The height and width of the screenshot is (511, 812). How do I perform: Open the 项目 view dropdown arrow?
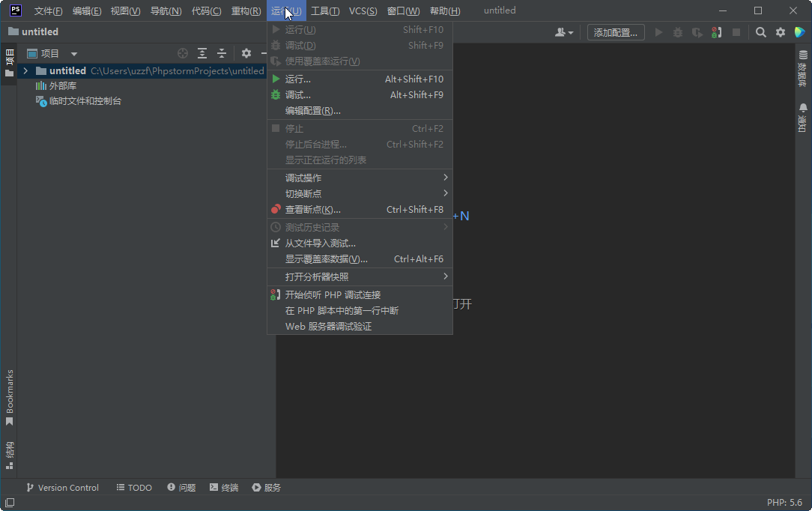pyautogui.click(x=74, y=54)
